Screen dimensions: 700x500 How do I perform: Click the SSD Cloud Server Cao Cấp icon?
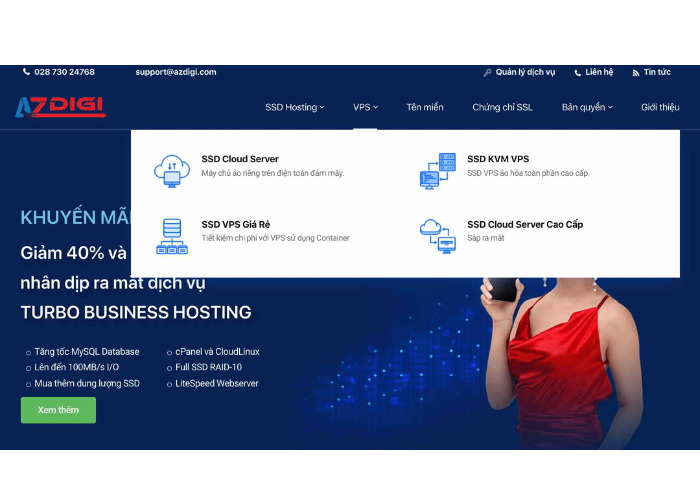click(x=438, y=236)
